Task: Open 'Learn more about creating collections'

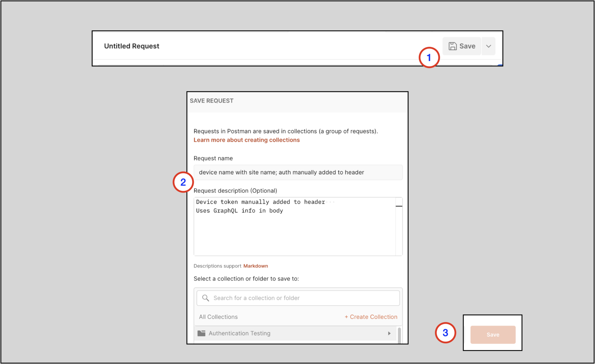Action: point(246,140)
